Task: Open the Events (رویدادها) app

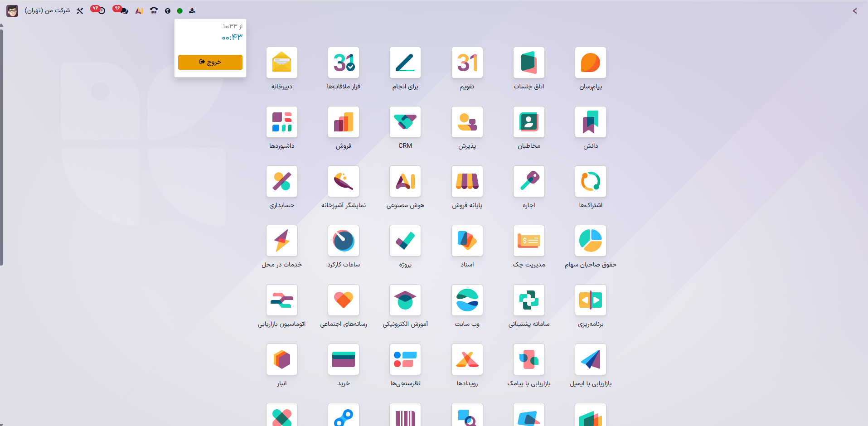Action: [467, 359]
